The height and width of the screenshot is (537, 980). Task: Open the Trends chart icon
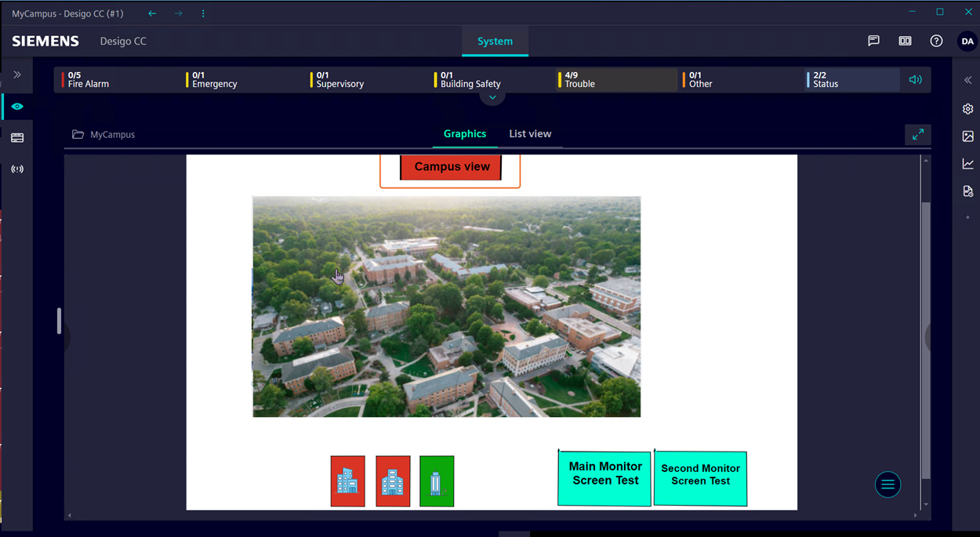pyautogui.click(x=967, y=164)
